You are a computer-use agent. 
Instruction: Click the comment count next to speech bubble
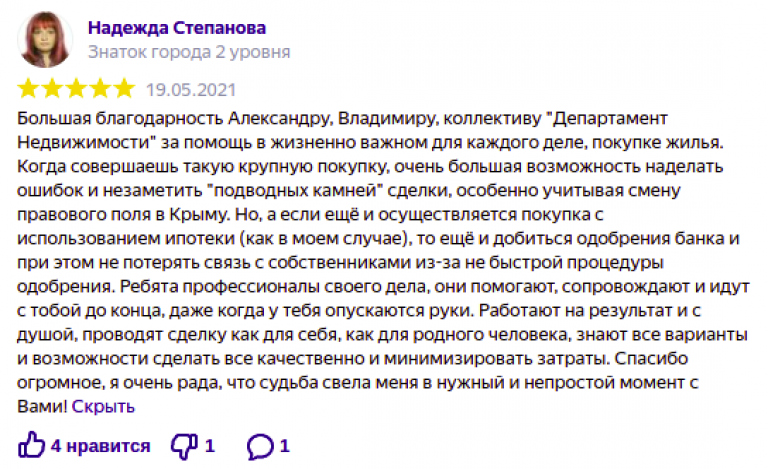click(x=285, y=446)
